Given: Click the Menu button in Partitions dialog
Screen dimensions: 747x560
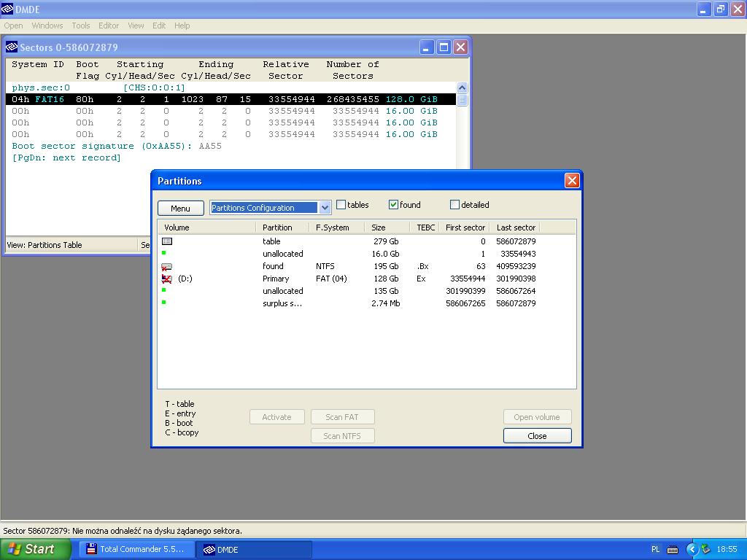Looking at the screenshot, I should [181, 208].
